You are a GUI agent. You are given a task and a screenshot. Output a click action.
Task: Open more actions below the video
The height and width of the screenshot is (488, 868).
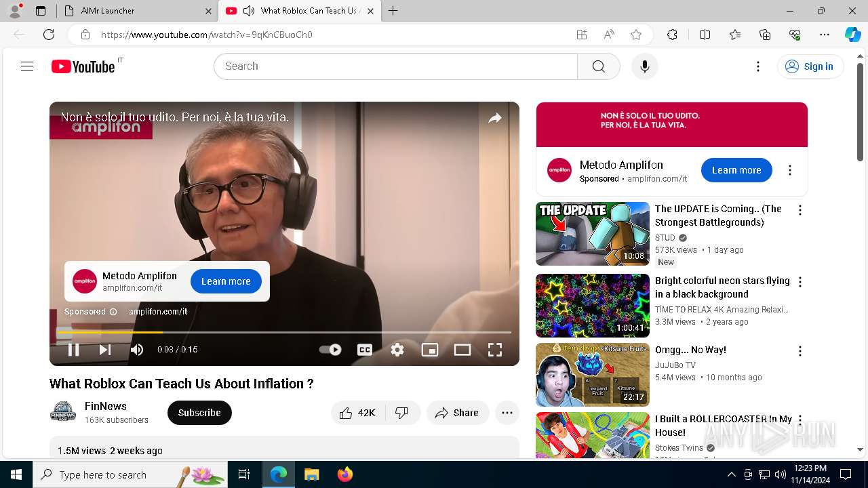coord(507,413)
